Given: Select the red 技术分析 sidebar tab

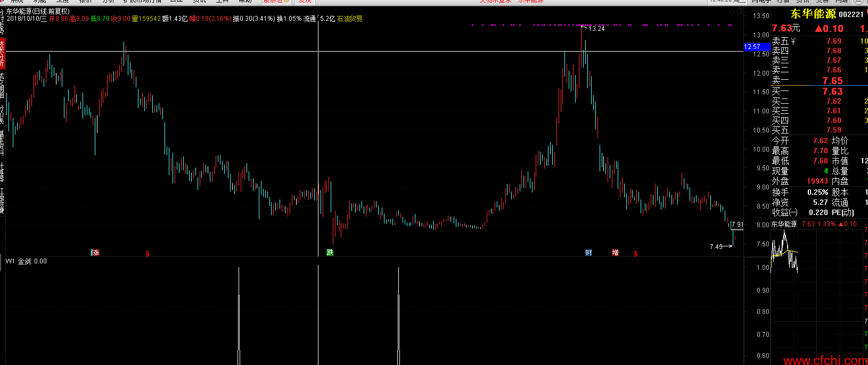Looking at the screenshot, I should tap(2, 53).
